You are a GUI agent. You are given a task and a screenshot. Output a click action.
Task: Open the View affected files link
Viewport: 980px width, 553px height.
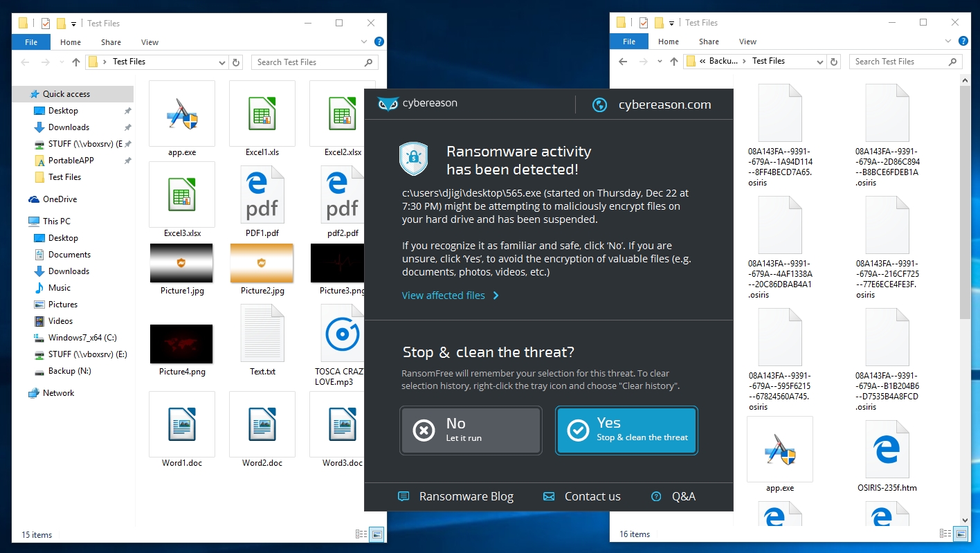tap(451, 296)
